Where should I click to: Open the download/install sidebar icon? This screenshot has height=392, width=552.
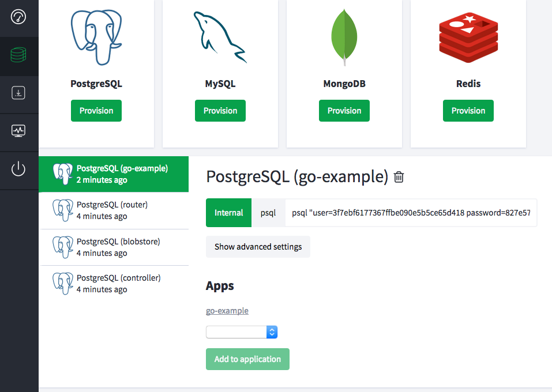pos(18,93)
